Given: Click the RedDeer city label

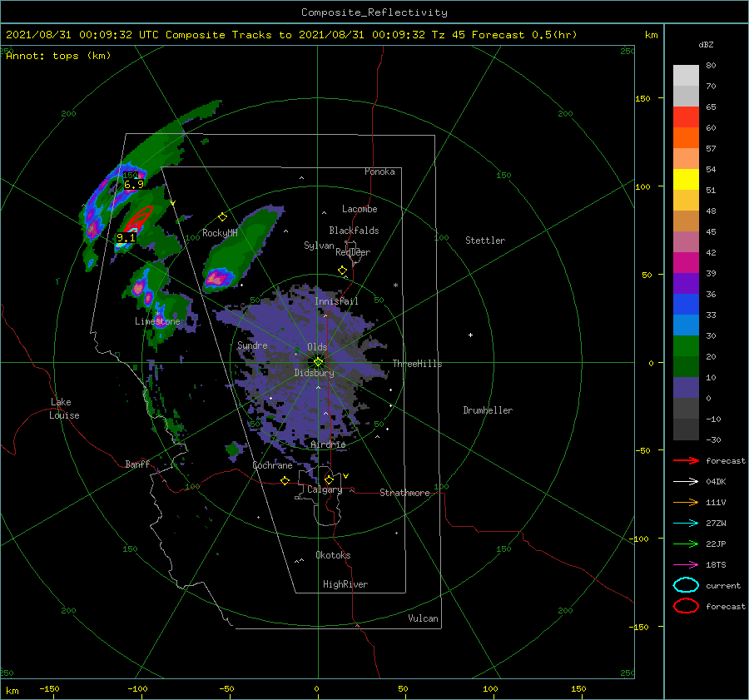Looking at the screenshot, I should 353,252.
